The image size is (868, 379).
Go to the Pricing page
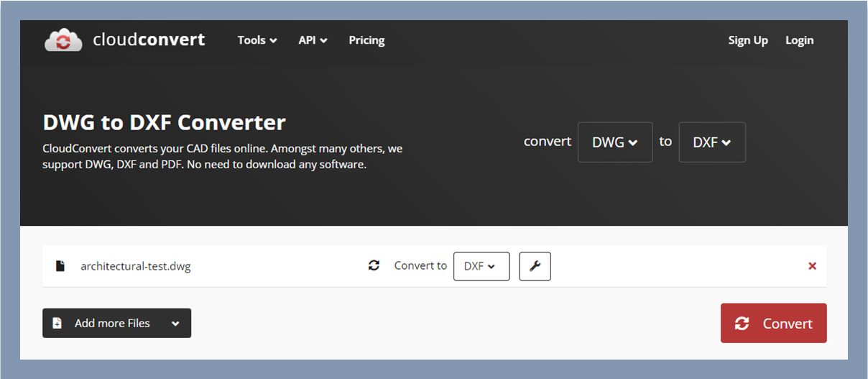[x=366, y=40]
